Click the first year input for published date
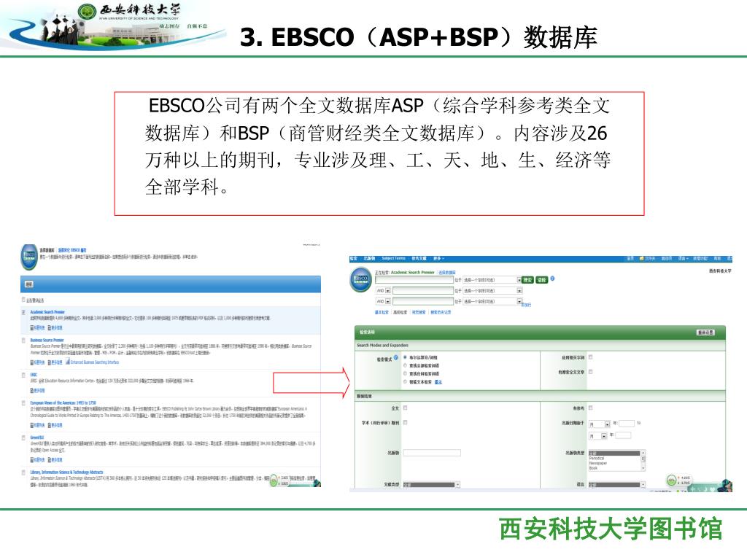This screenshot has height=560, width=747. [x=627, y=424]
